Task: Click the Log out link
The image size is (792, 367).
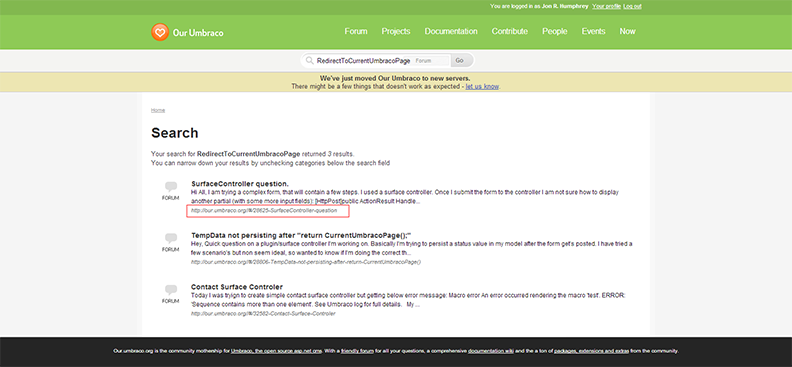Action: pos(632,6)
